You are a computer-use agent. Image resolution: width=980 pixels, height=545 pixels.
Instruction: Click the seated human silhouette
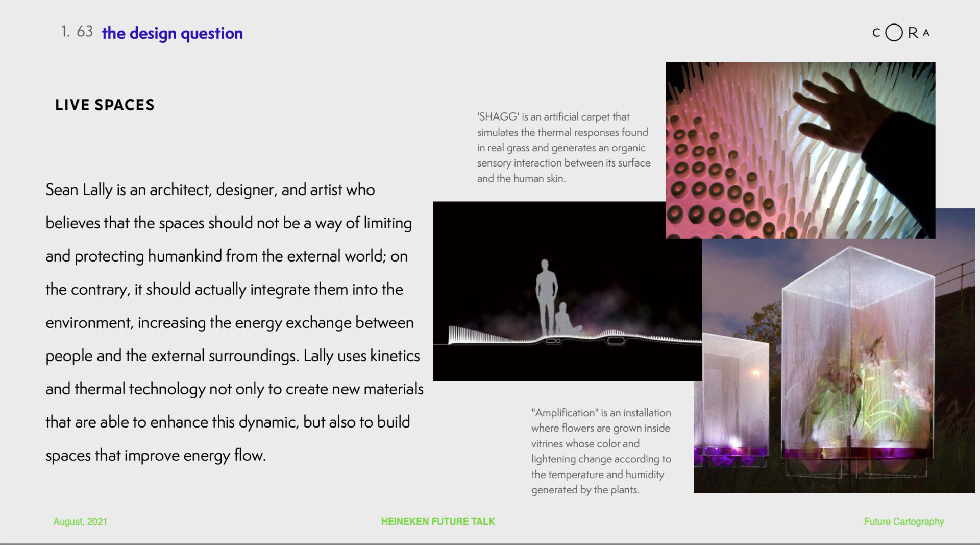point(566,319)
